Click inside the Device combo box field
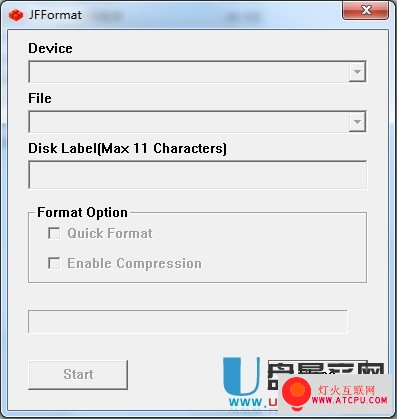Screen dimensions: 397x419 (189, 72)
